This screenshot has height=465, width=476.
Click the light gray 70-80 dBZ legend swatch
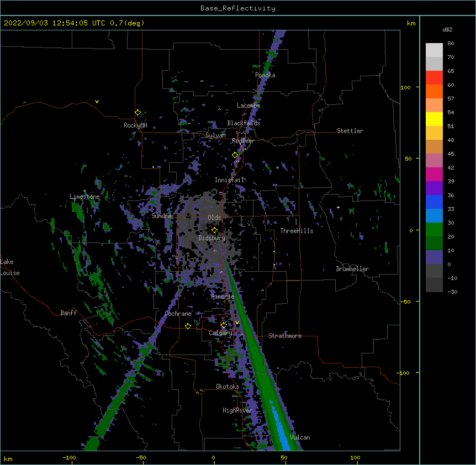pos(434,50)
